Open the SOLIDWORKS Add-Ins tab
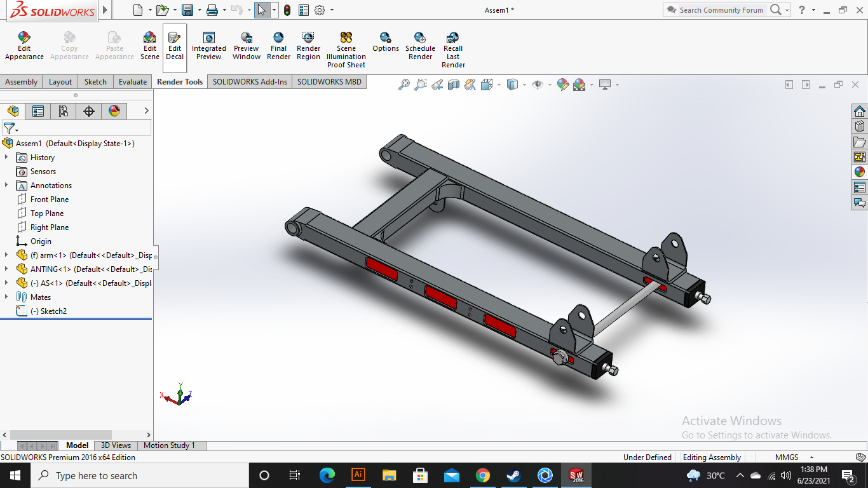The height and width of the screenshot is (488, 868). pyautogui.click(x=250, y=82)
